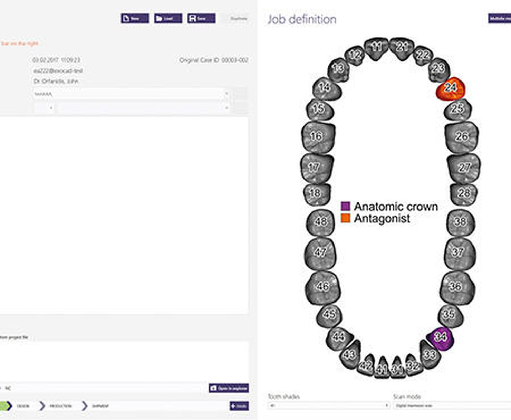Select orange antagonist tooth 24
This screenshot has width=511, height=420.
(x=450, y=88)
